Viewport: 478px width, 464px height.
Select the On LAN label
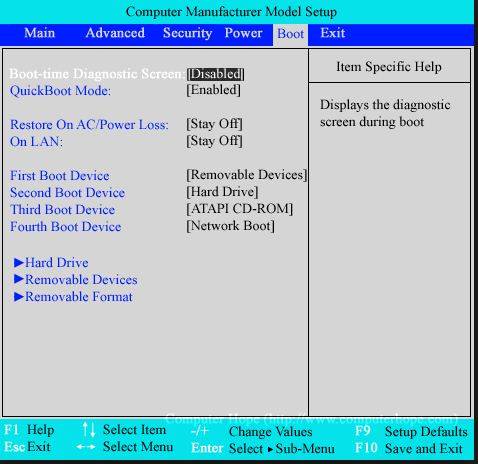pos(36,142)
